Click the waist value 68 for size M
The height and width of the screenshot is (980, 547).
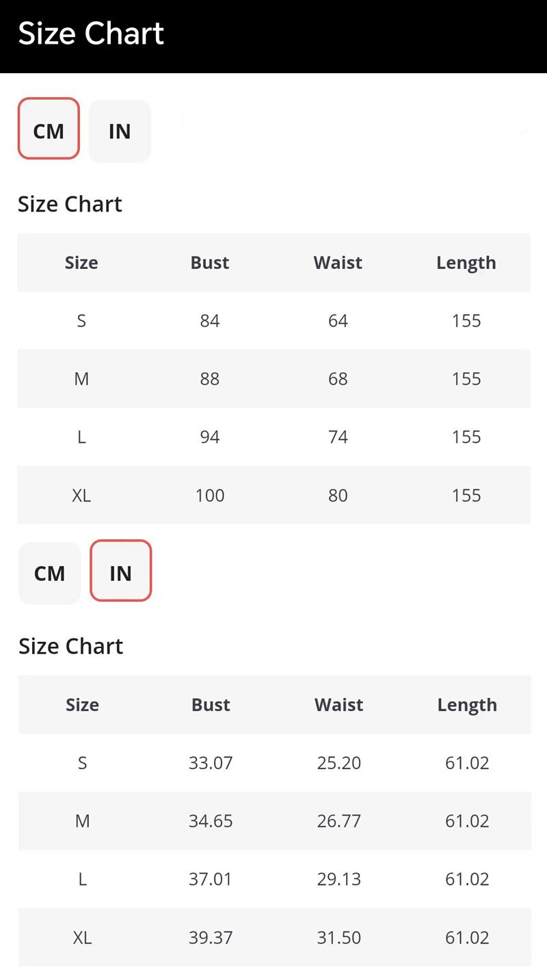click(x=338, y=379)
